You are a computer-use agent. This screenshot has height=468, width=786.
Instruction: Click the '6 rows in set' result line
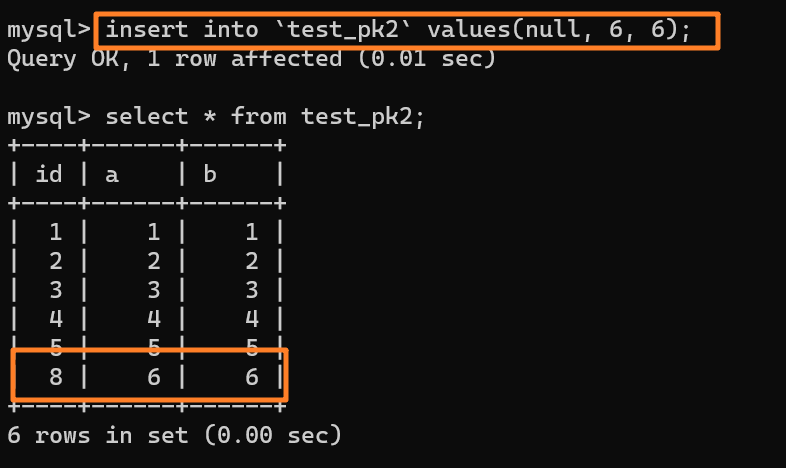click(175, 436)
